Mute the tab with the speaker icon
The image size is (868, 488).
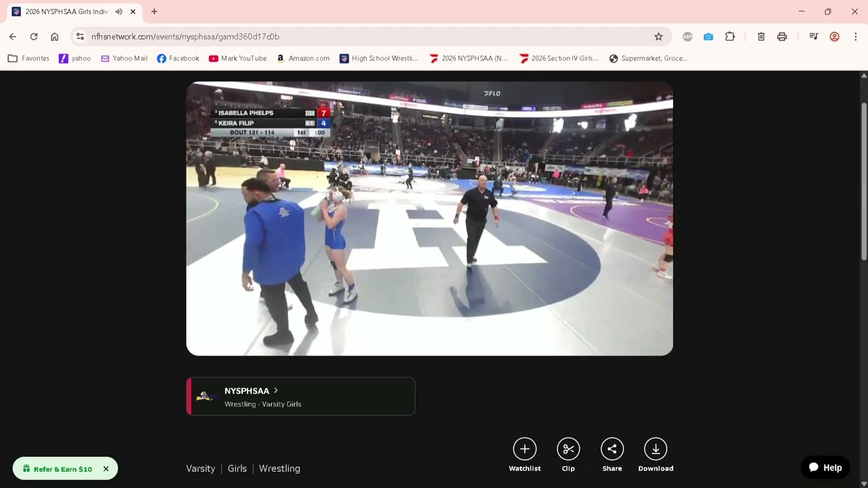119,12
